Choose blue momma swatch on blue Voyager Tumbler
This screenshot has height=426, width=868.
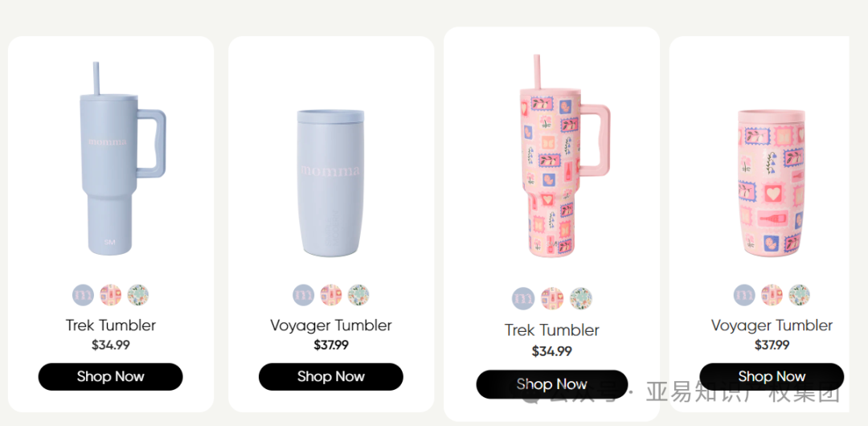[x=303, y=295]
